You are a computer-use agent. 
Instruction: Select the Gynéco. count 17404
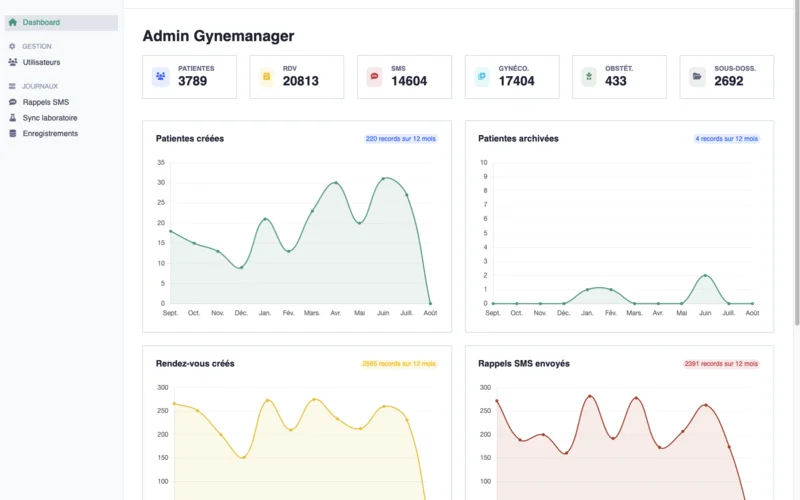[516, 81]
